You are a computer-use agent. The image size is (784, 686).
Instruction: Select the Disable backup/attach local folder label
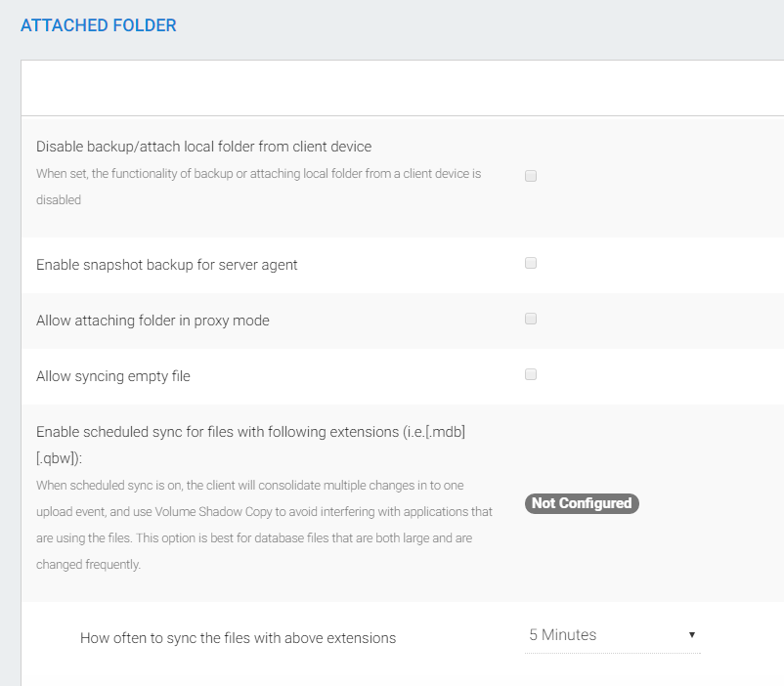(204, 147)
